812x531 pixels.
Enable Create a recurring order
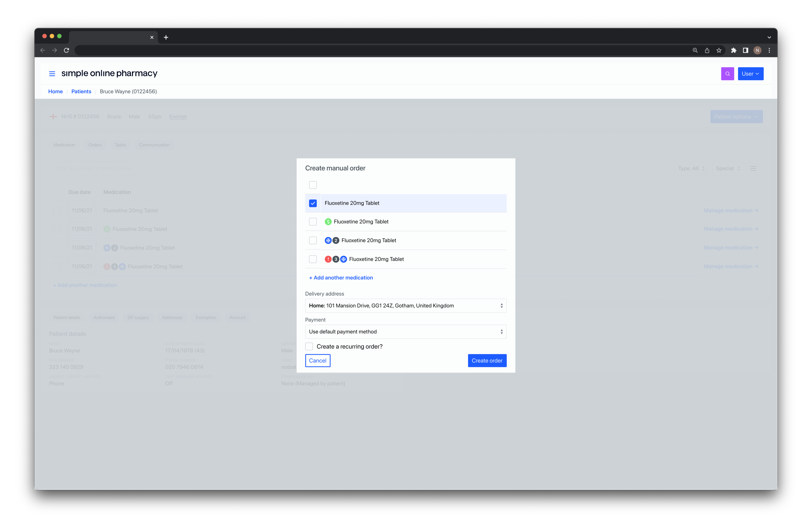[309, 347]
